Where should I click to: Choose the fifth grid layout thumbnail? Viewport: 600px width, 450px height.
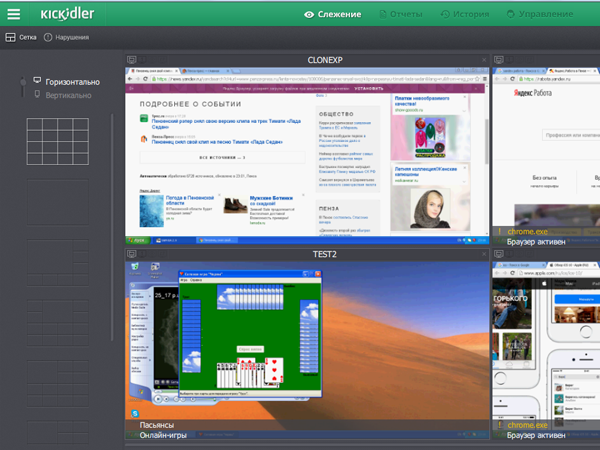point(58,383)
